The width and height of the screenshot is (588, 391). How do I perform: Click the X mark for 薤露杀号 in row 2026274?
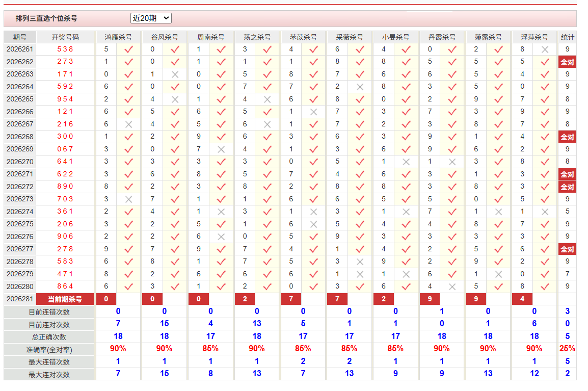(498, 212)
